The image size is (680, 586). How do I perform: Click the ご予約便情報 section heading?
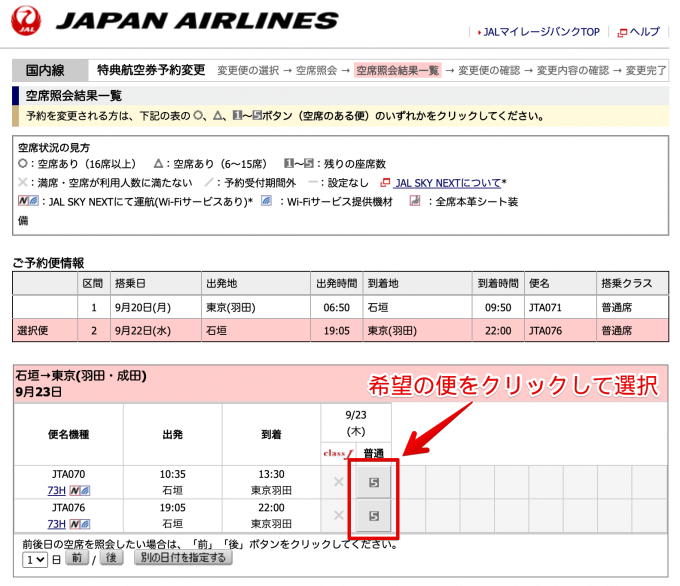pos(49,263)
